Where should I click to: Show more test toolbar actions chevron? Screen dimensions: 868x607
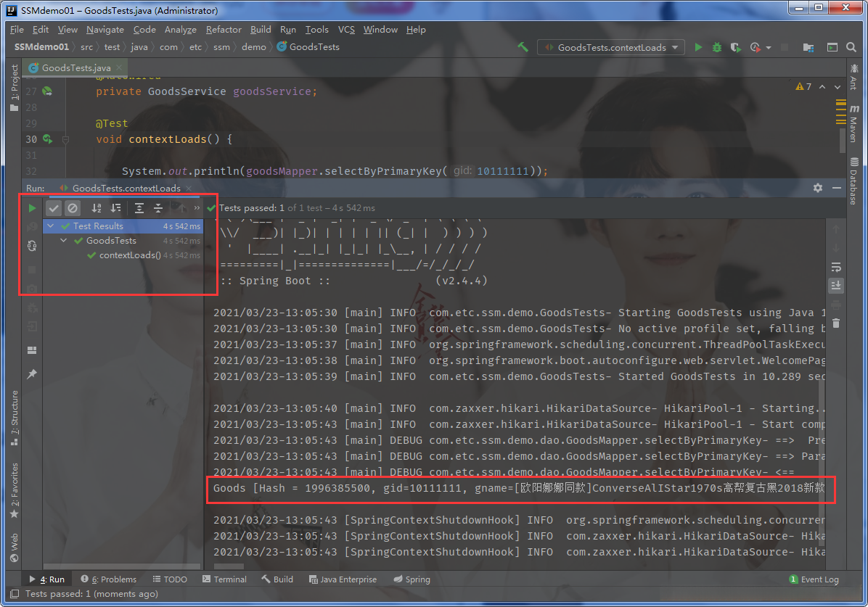click(197, 208)
